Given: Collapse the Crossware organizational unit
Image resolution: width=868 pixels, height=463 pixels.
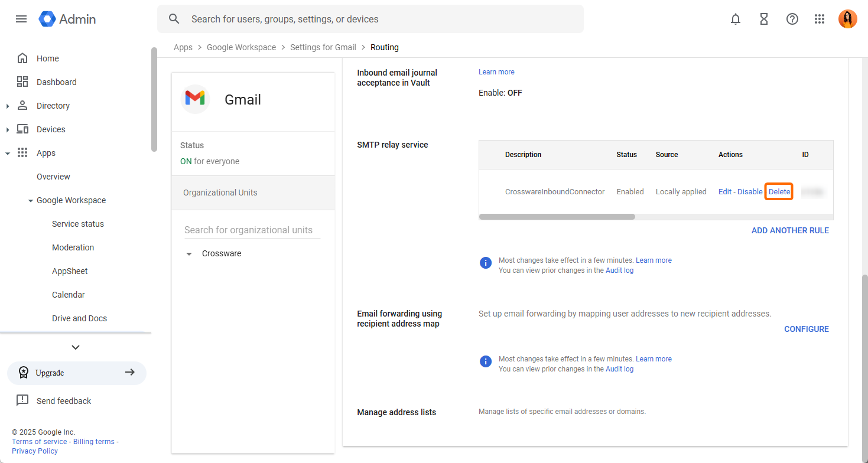Looking at the screenshot, I should pos(189,254).
